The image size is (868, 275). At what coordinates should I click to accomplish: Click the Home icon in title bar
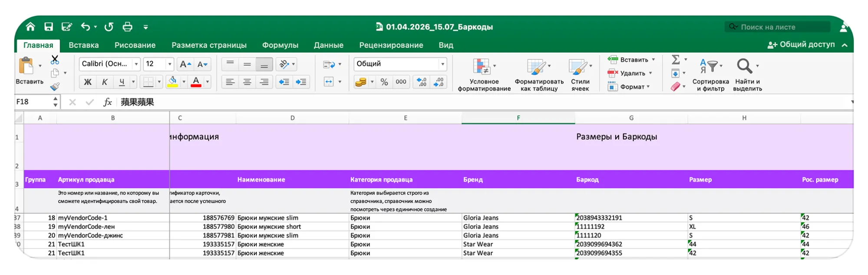click(x=30, y=27)
